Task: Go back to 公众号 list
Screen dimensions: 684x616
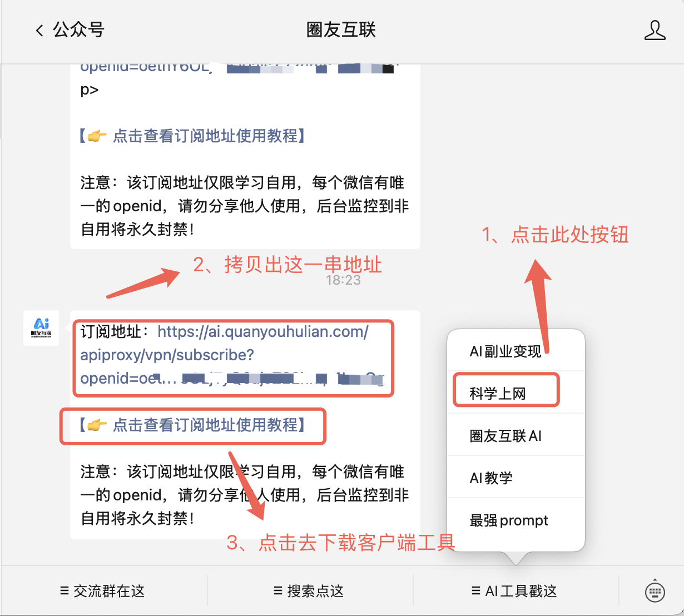Action: 70,30
